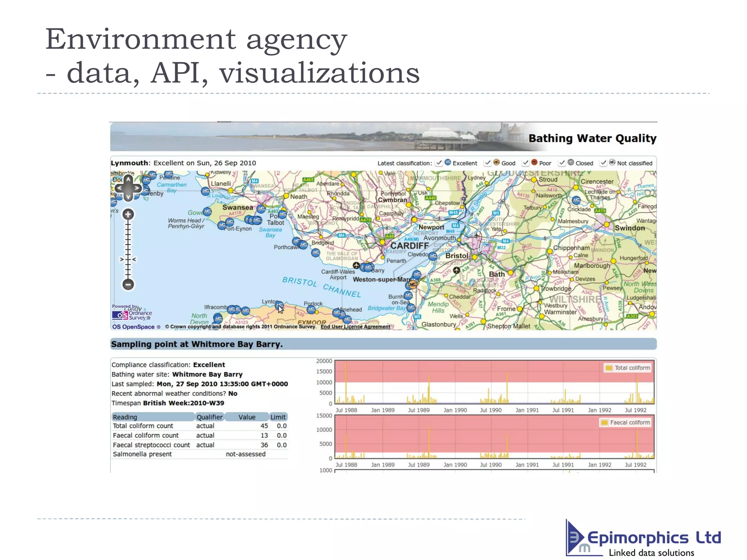Click the Total coliform count row
Image resolution: width=747 pixels, height=560 pixels.
(x=200, y=426)
